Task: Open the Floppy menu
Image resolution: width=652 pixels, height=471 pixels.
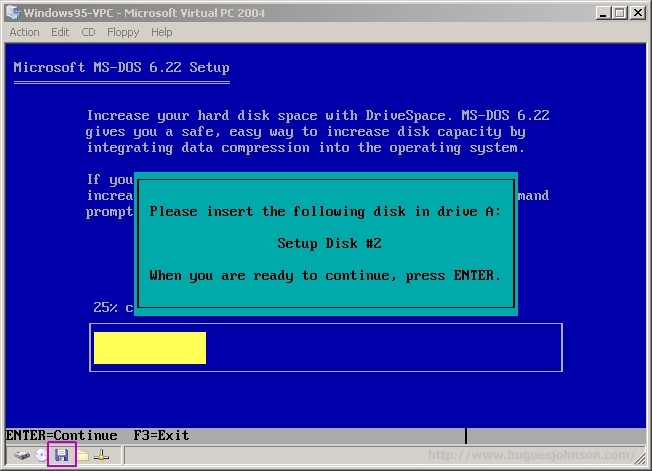Action: click(x=123, y=32)
